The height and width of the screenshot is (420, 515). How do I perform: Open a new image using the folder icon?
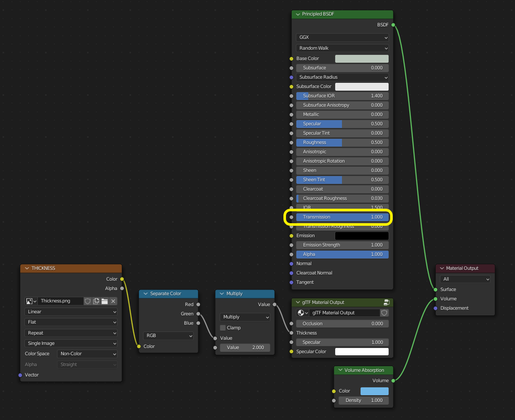[104, 301]
